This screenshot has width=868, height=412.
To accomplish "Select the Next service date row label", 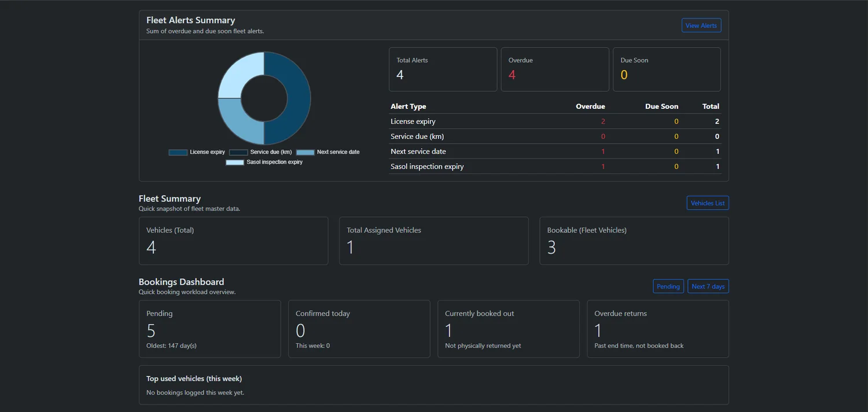I will [418, 152].
